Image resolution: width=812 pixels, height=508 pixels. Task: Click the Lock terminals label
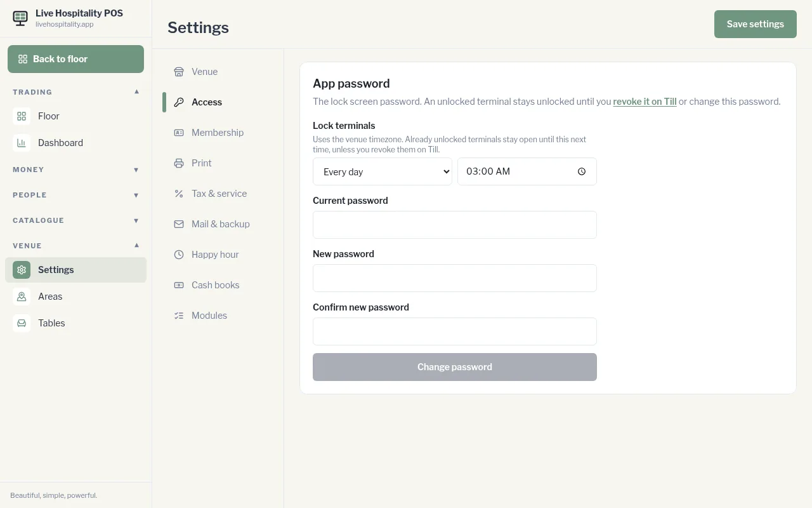click(x=344, y=126)
